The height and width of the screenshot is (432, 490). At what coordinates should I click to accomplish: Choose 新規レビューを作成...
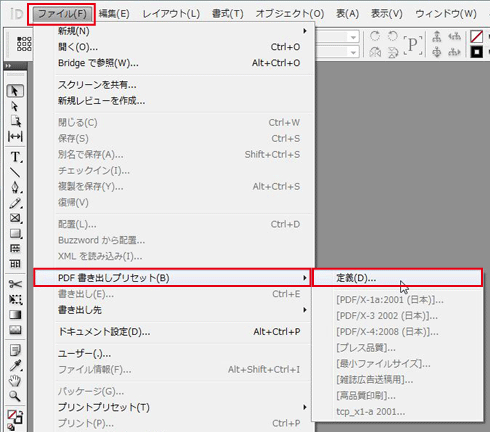pos(173,101)
